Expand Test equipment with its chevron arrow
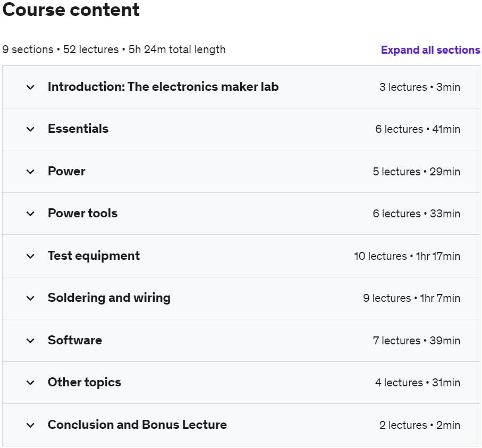Screen dimensions: 482x448 [x=30, y=256]
